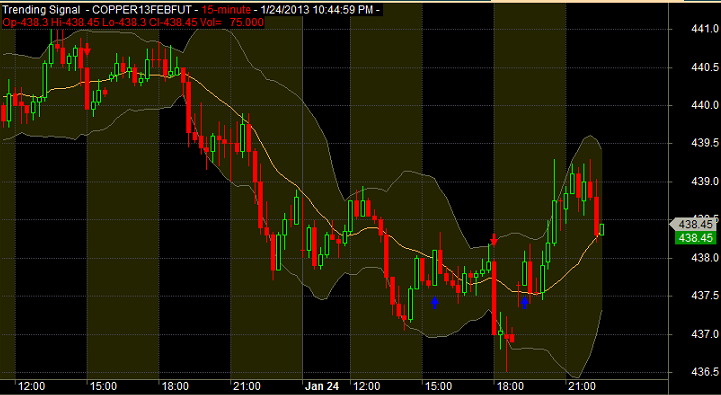Click the red sell arrow above the 441.0-level candles
721x395 pixels.
tap(86, 48)
